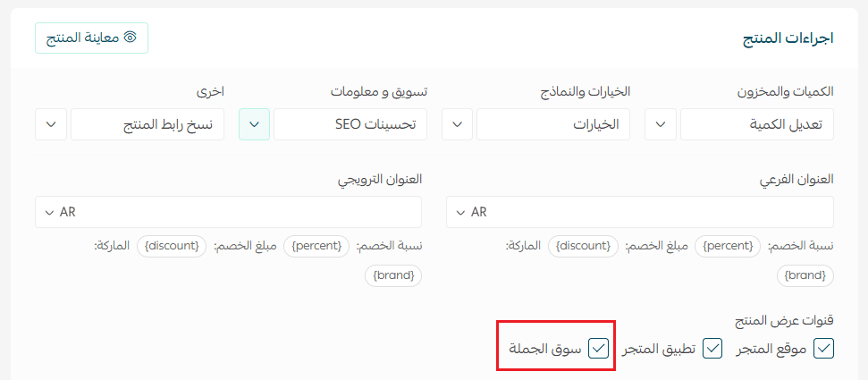Insert {discount} tag in العنوان الفرعي

[583, 245]
